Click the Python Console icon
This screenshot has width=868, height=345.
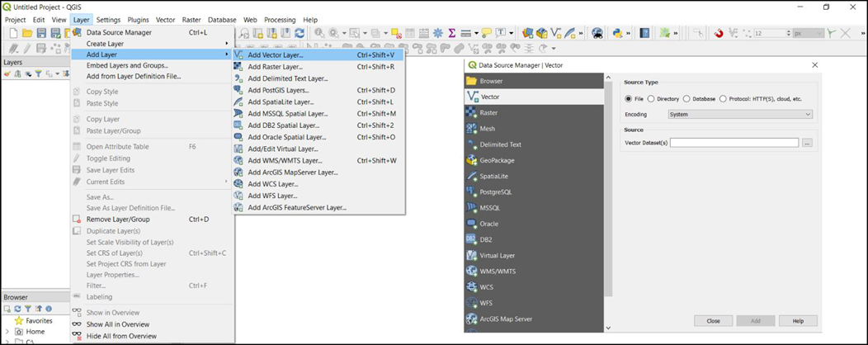(x=617, y=33)
